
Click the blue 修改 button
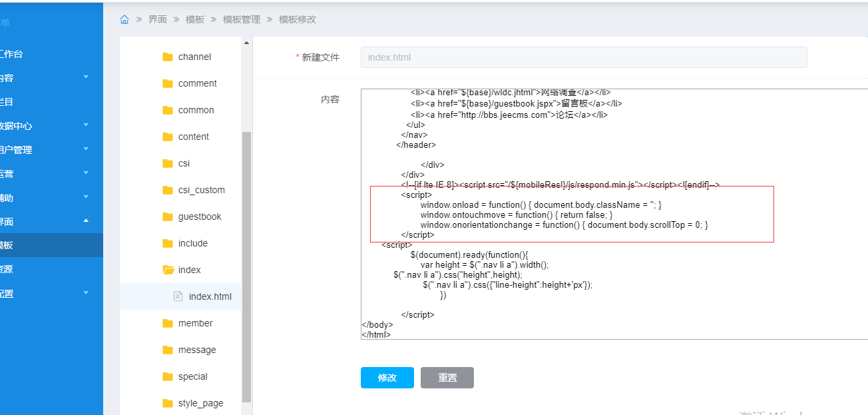(x=387, y=378)
